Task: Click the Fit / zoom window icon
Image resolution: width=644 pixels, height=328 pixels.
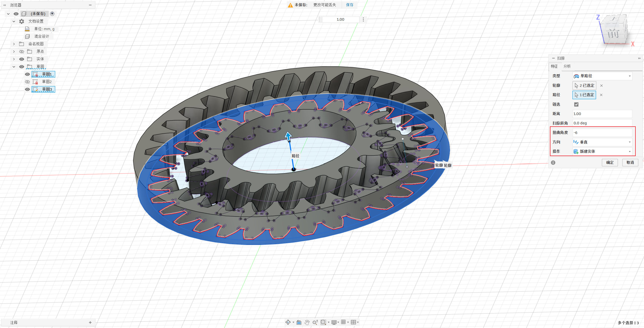Action: [x=323, y=322]
